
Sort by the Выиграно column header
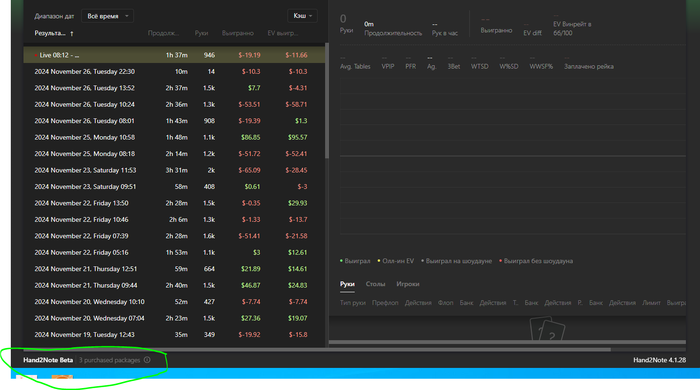[x=238, y=33]
